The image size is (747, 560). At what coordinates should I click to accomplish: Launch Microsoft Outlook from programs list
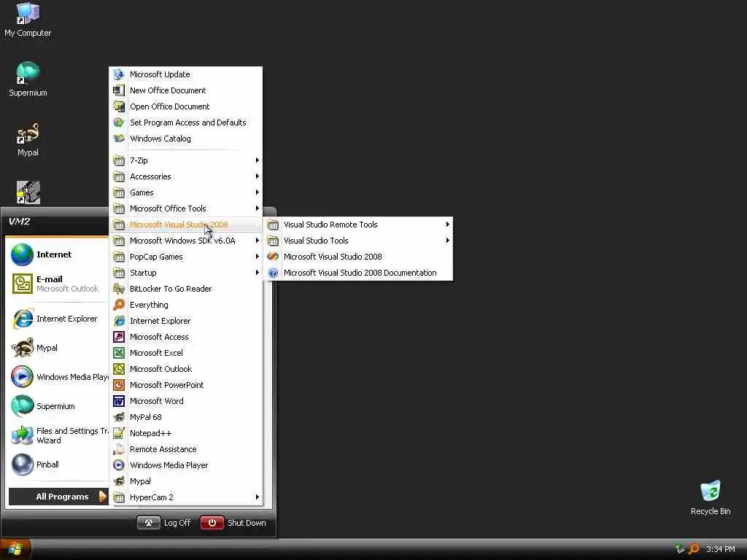tap(186, 369)
